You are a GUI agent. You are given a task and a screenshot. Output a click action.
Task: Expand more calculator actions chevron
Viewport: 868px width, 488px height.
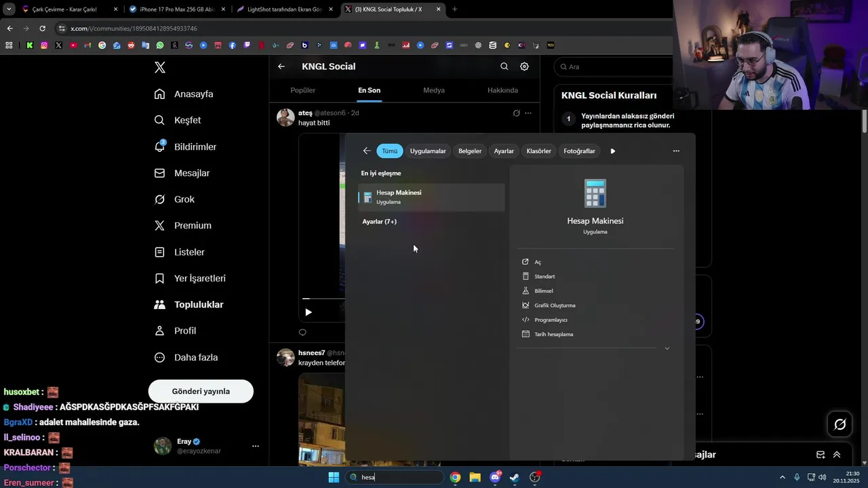pyautogui.click(x=667, y=348)
